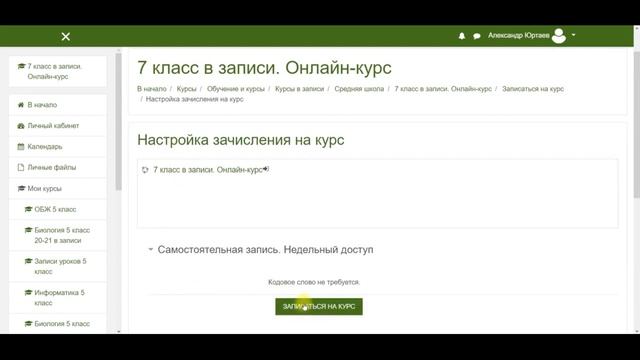Click graduation cap icon beside ОБЖ 5 класс
Image resolution: width=640 pixels, height=360 pixels.
[x=28, y=209]
